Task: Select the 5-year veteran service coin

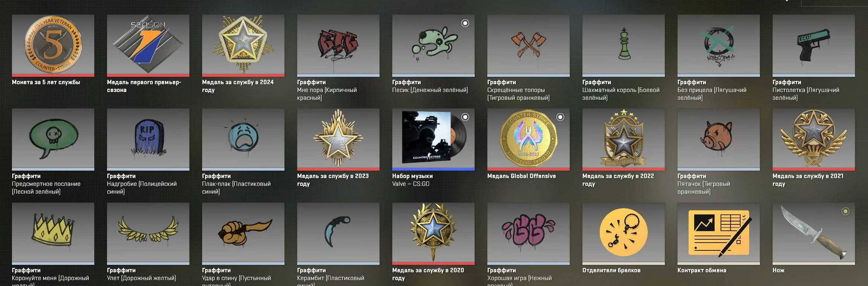Action: pos(53,45)
